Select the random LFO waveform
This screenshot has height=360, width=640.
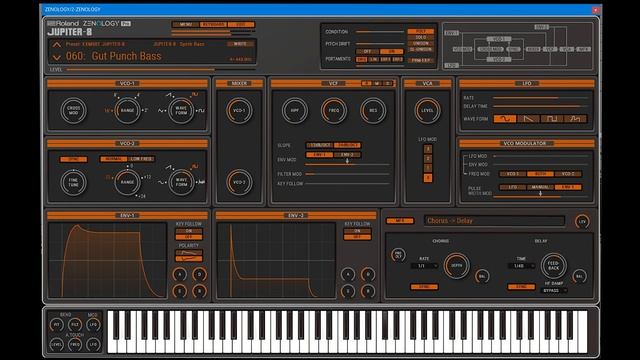click(576, 119)
